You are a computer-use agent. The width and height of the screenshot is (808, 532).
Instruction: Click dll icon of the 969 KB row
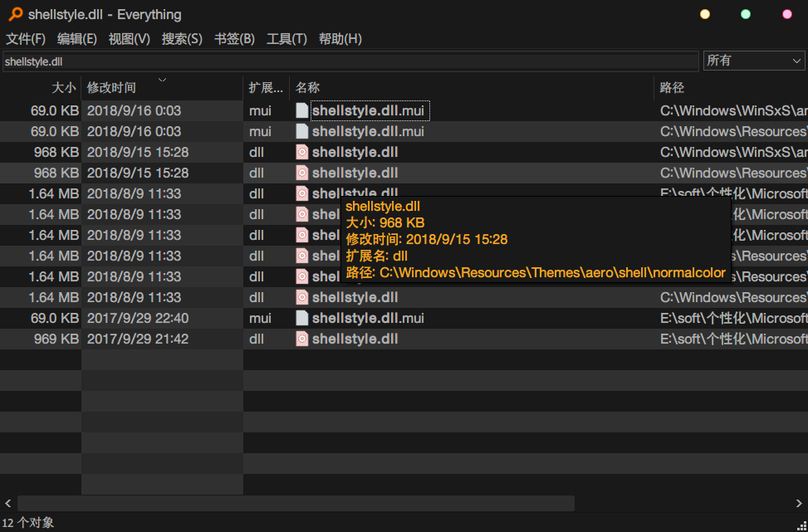point(302,339)
